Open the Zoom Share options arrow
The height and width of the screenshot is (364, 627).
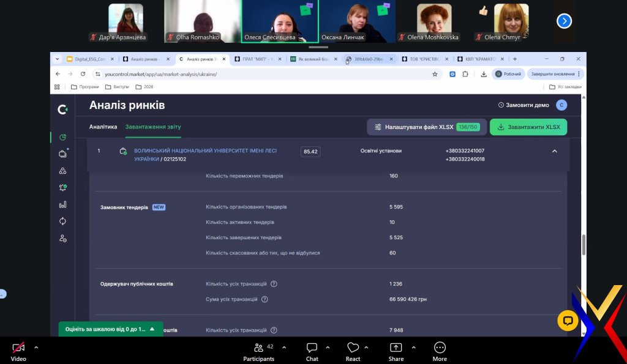point(413,347)
